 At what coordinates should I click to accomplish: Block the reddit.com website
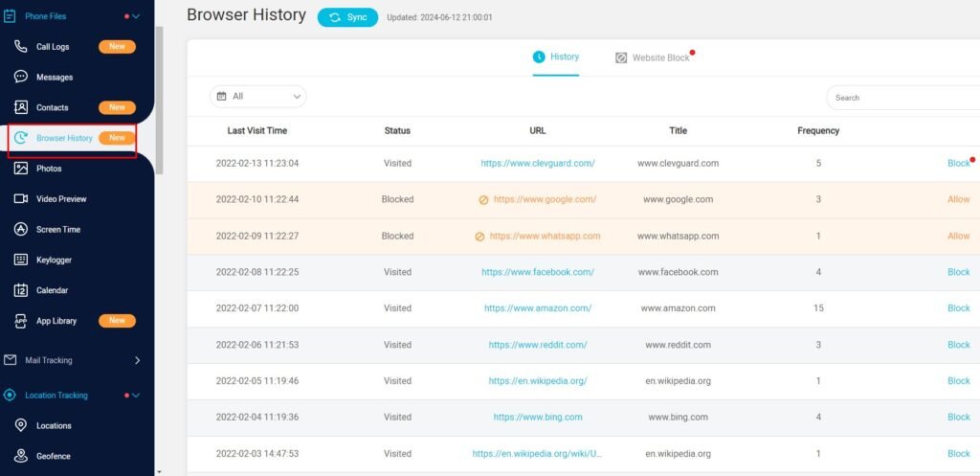coord(958,345)
